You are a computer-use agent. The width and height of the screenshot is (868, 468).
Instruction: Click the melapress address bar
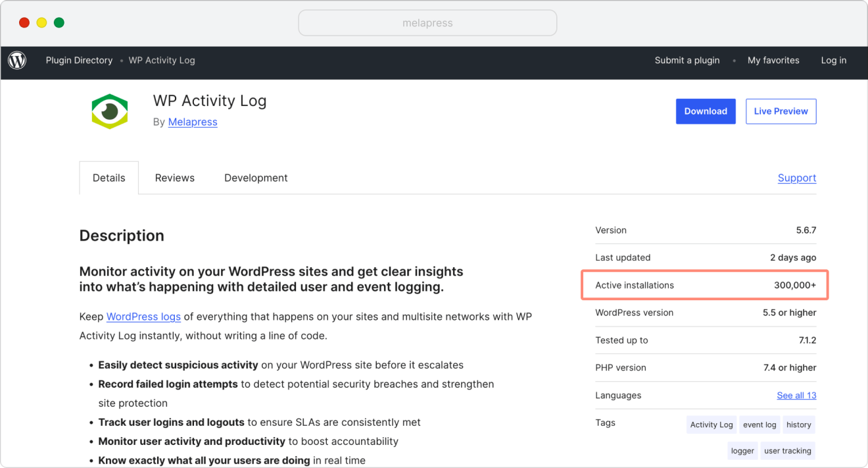[x=427, y=23]
